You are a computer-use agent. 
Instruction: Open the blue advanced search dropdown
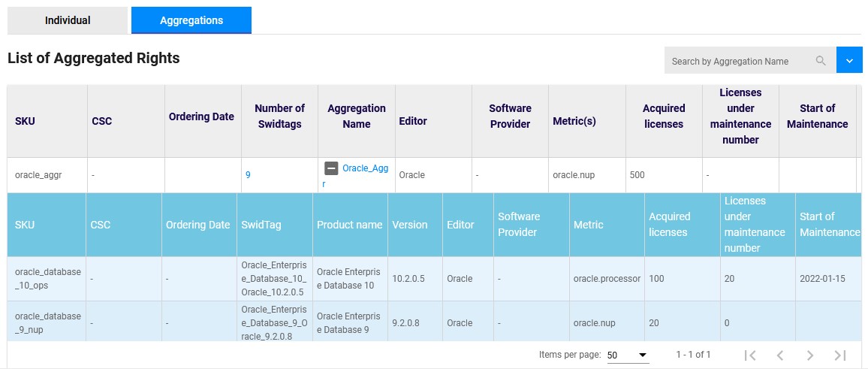point(849,60)
